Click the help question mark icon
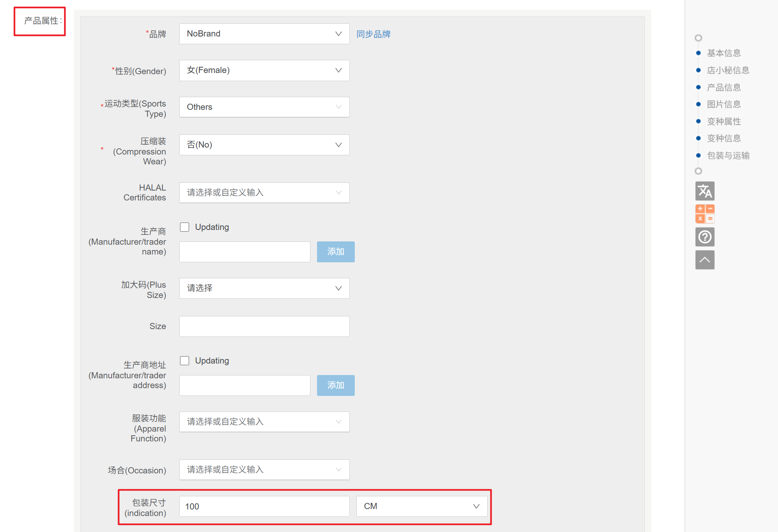 tap(705, 237)
